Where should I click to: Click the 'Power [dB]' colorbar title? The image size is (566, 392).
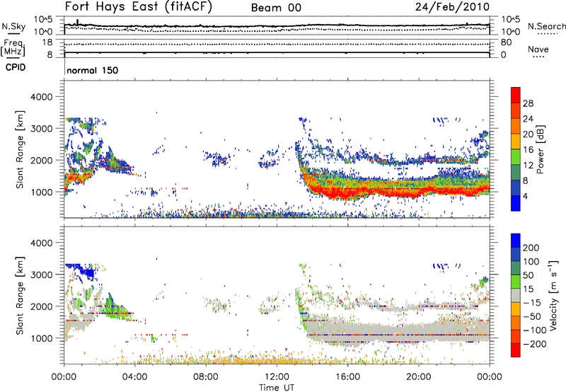pos(540,149)
